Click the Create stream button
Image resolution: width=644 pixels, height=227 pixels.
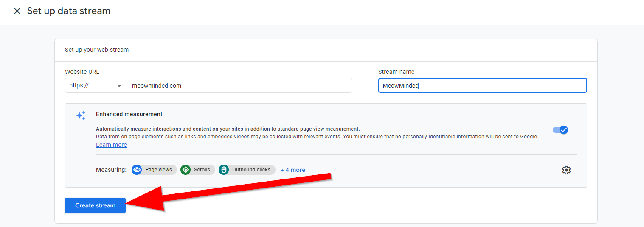pyautogui.click(x=95, y=205)
